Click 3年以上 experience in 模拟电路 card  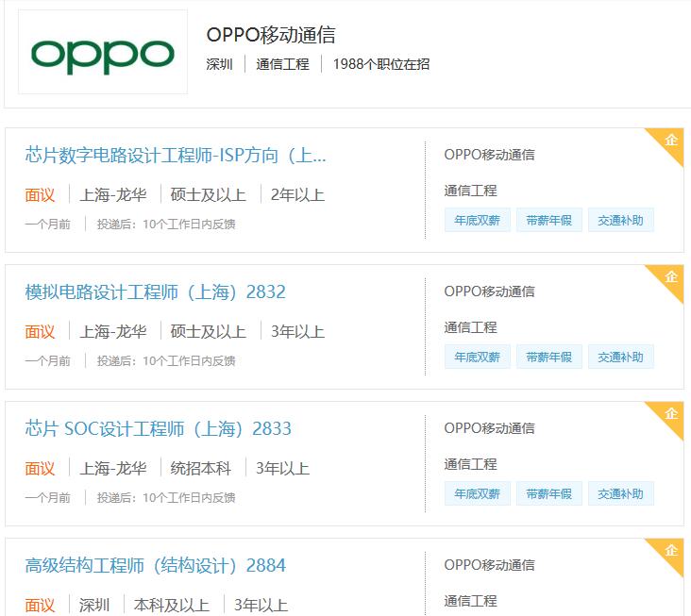tap(297, 331)
